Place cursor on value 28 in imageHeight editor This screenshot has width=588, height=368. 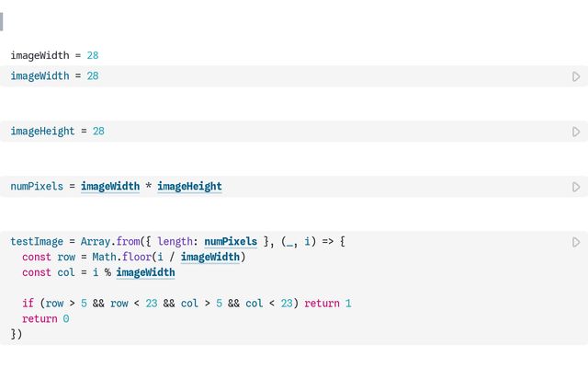tap(98, 132)
